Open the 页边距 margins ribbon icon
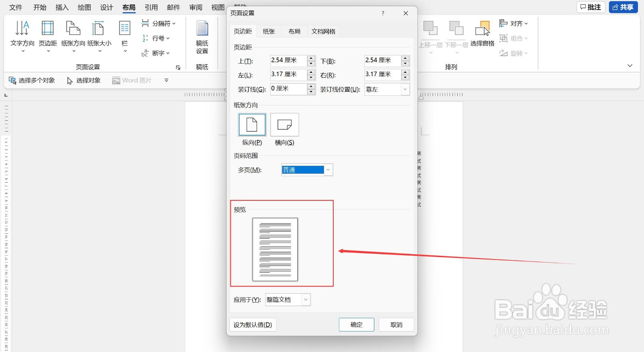644x352 pixels. click(x=47, y=36)
